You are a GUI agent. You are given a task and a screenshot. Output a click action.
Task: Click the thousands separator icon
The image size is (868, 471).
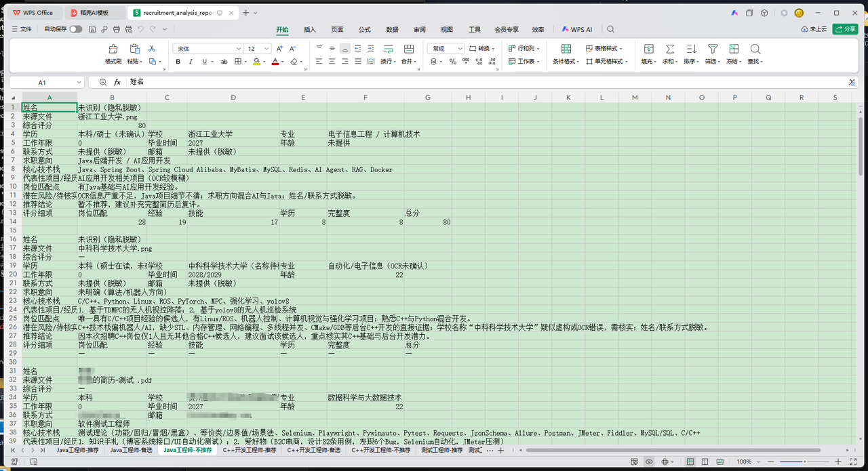point(465,62)
